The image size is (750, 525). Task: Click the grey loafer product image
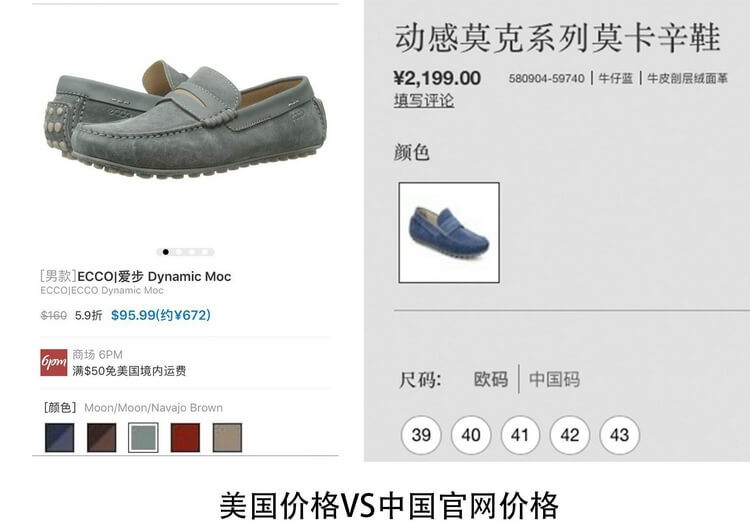click(x=186, y=119)
